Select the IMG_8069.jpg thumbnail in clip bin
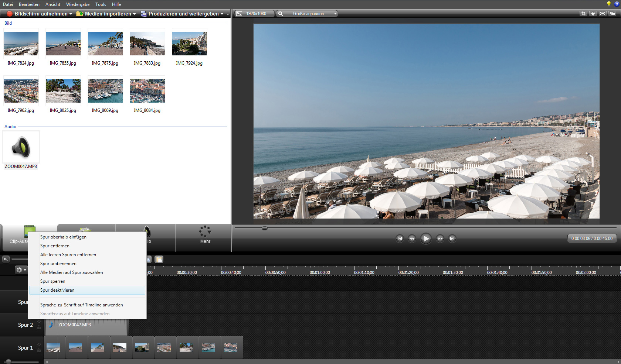 pos(105,90)
